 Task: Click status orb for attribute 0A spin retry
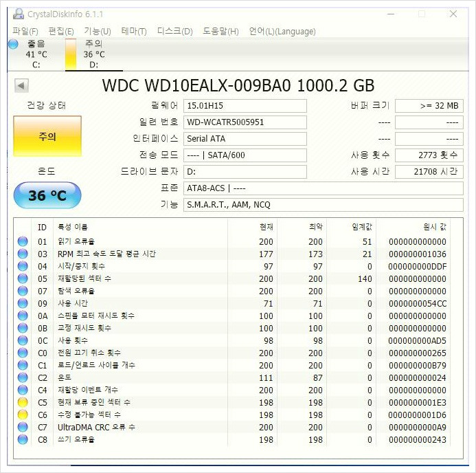tap(23, 316)
